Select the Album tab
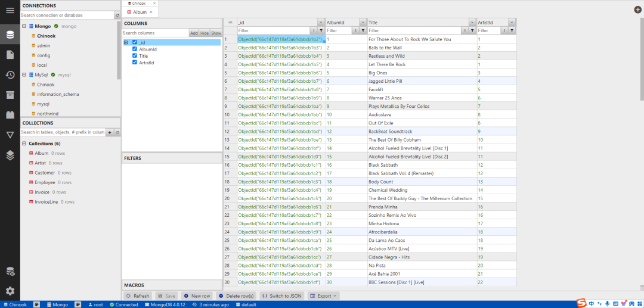The width and height of the screenshot is (644, 308). click(139, 12)
